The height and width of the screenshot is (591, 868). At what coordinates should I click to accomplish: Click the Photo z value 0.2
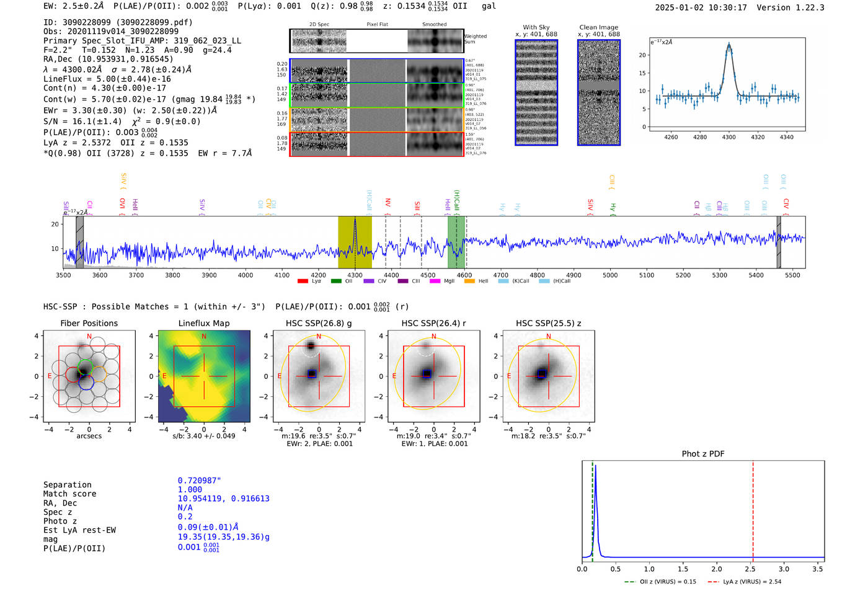185,517
